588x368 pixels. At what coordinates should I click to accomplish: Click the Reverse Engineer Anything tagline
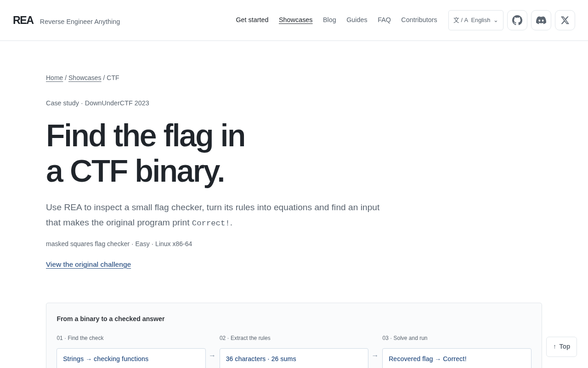point(80,22)
